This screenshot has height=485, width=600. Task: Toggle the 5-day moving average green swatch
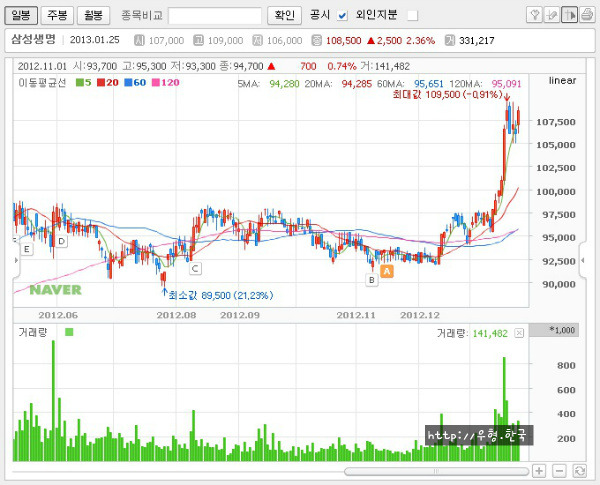pyautogui.click(x=80, y=82)
